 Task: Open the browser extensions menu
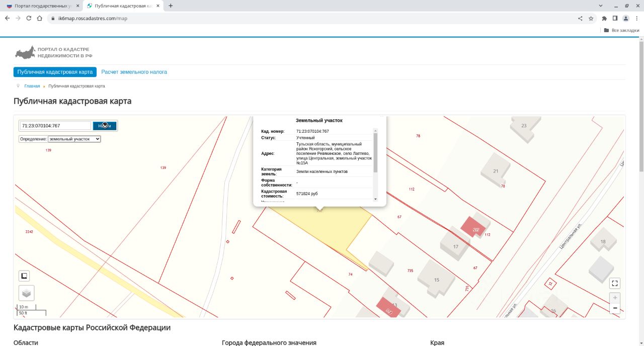(x=604, y=18)
